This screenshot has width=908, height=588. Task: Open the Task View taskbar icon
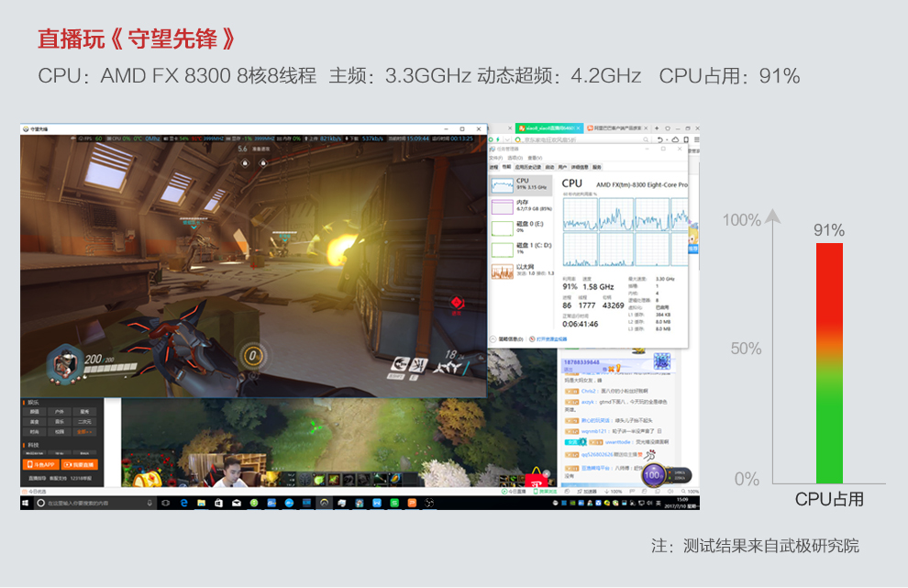point(166,503)
